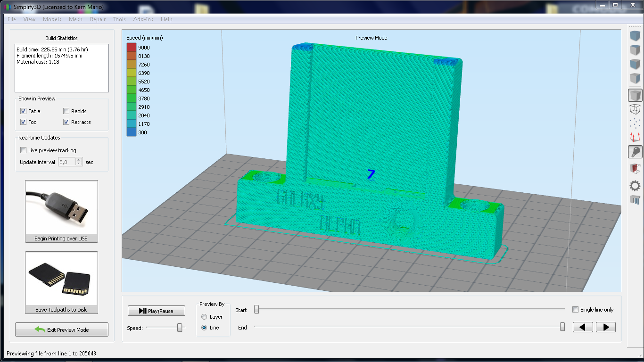The height and width of the screenshot is (362, 644).
Task: Disable Retracts in preview
Action: pyautogui.click(x=66, y=122)
